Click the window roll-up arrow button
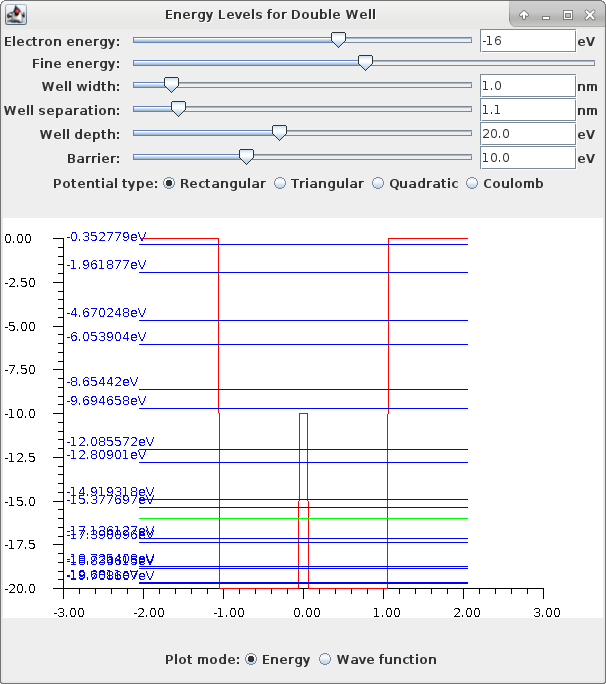Screen dimensions: 606x684 [524, 15]
